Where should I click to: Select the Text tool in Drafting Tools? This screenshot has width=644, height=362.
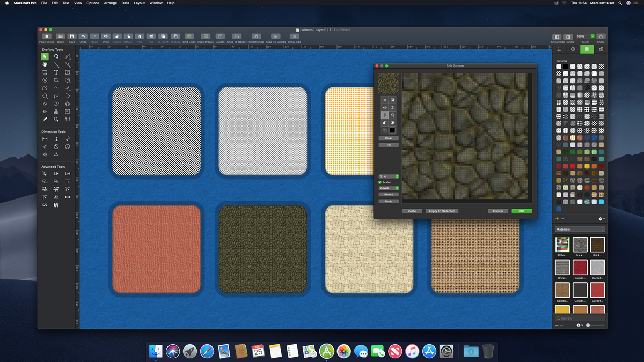[x=56, y=72]
